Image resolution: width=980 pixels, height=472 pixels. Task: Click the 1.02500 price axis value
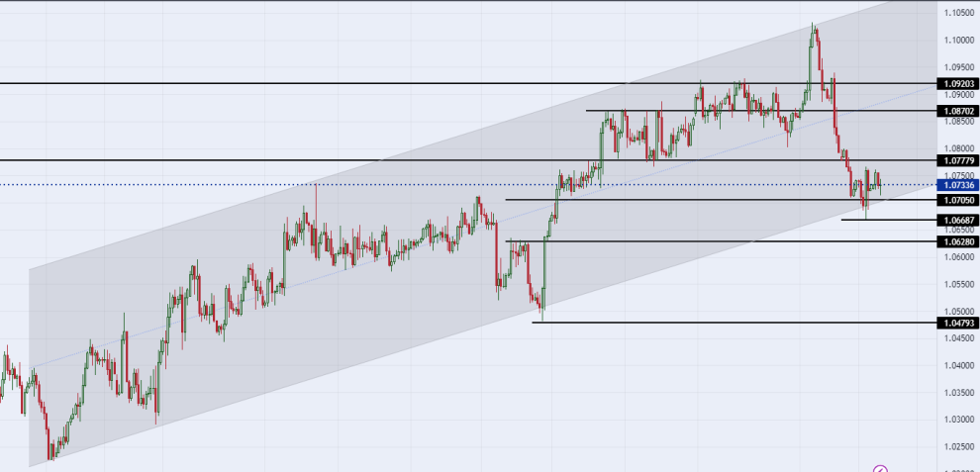959,446
